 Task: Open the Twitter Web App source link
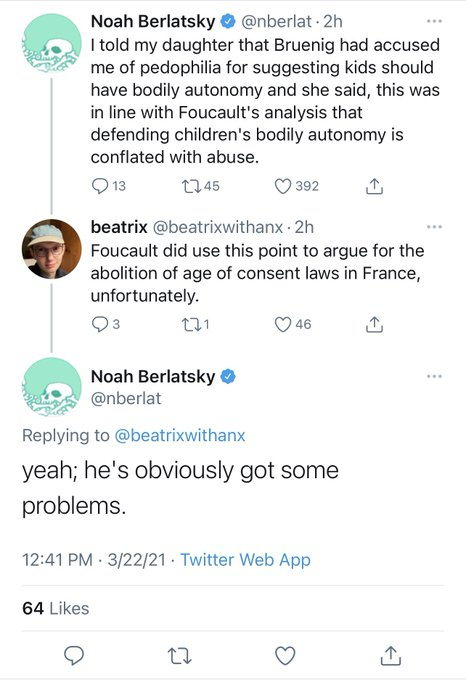245,559
